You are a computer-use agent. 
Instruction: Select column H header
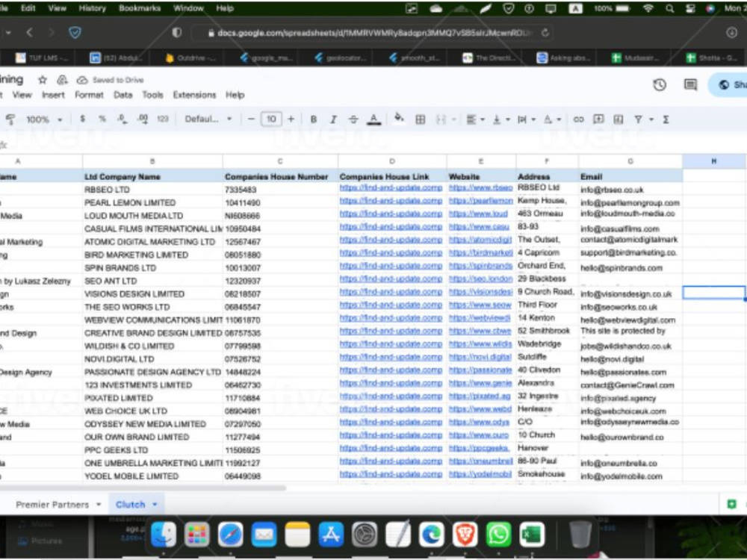click(713, 161)
